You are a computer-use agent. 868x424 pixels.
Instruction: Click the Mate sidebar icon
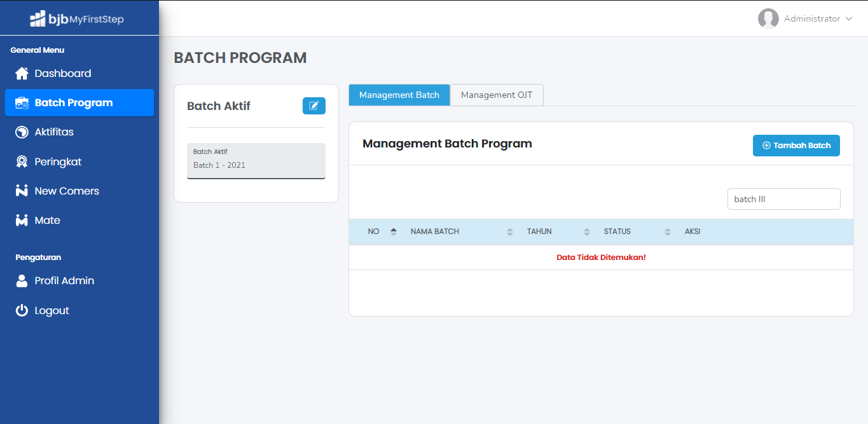pyautogui.click(x=22, y=221)
